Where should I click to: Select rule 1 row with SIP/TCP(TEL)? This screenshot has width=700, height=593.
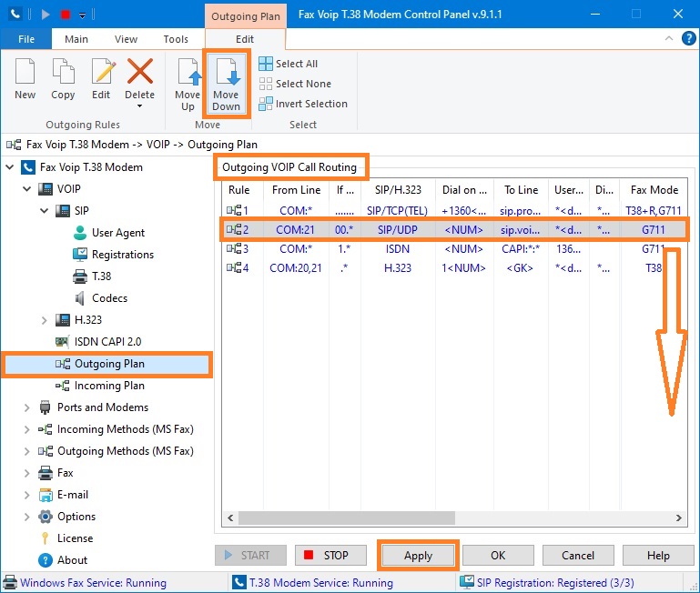tap(454, 210)
